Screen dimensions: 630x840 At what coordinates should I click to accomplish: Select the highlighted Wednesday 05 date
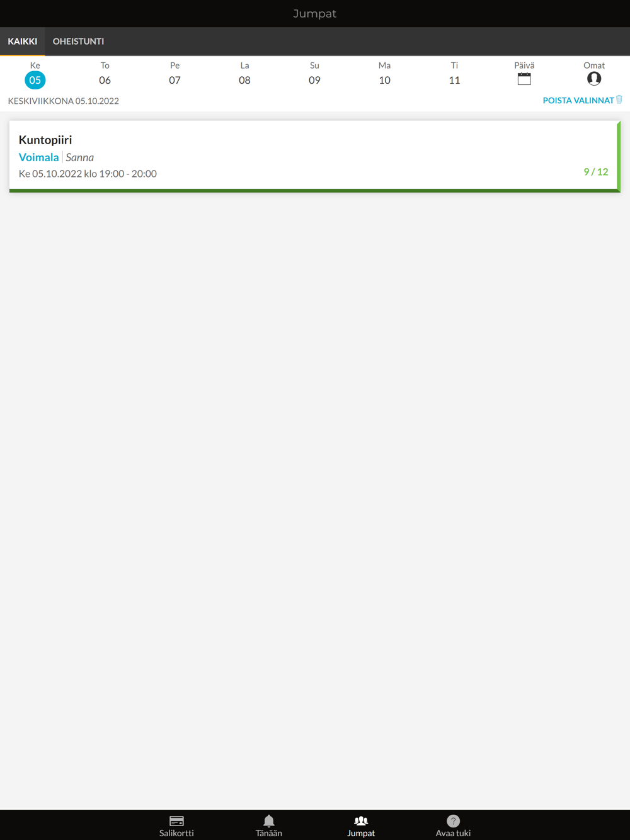[x=35, y=80]
